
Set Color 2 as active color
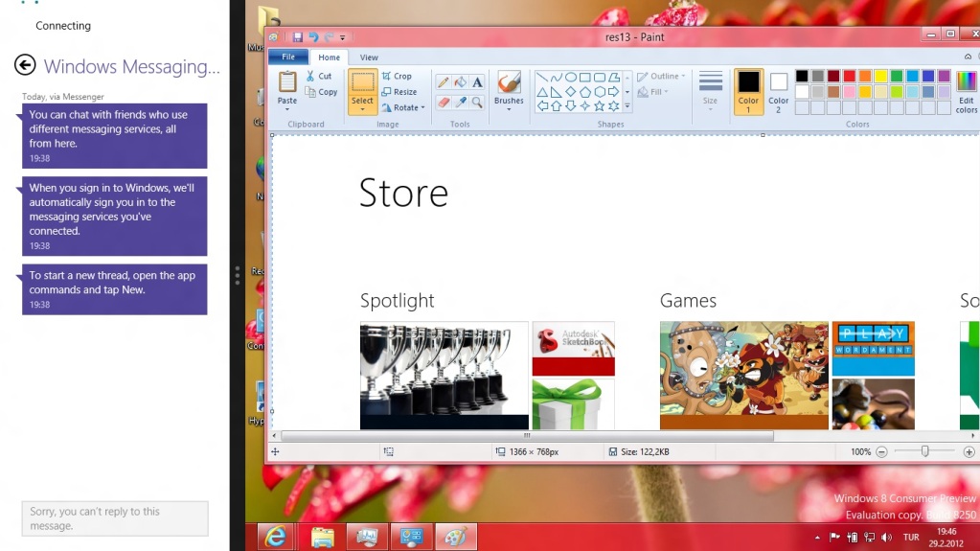point(778,91)
